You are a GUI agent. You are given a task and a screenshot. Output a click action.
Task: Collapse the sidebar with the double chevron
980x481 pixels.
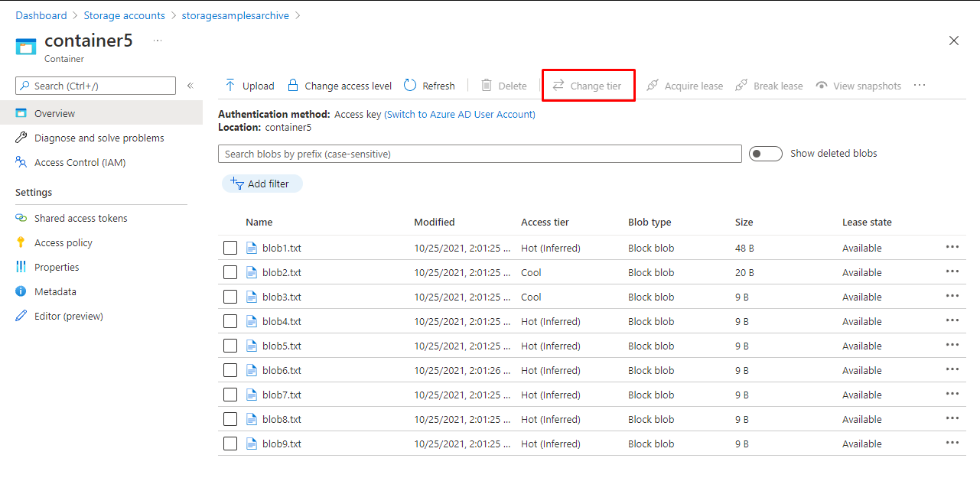[190, 86]
